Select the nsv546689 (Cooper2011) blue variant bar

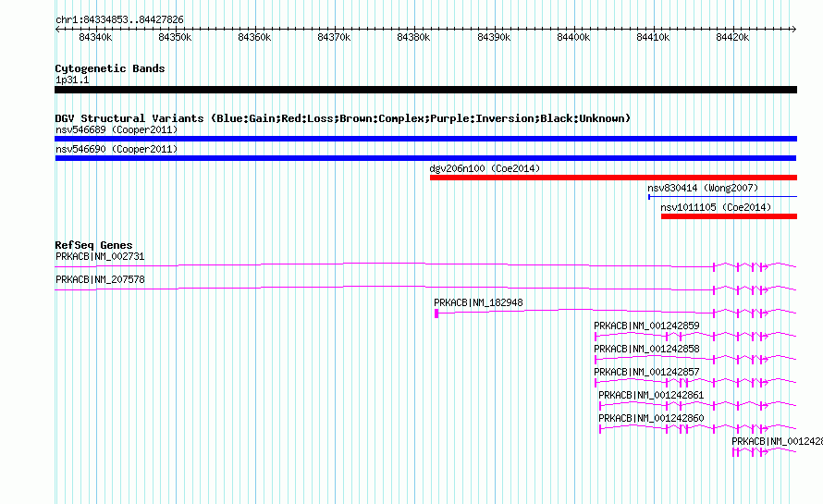pyautogui.click(x=425, y=139)
